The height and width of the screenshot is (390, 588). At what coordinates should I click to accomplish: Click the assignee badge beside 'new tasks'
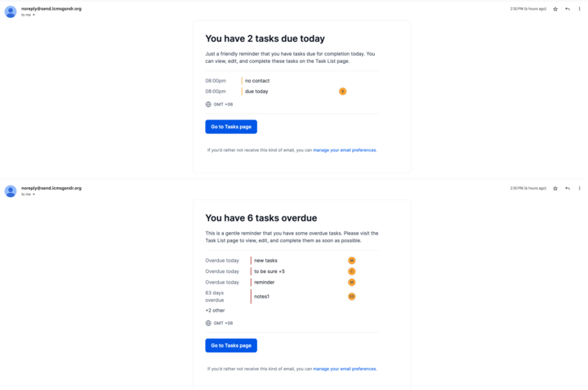tap(352, 261)
